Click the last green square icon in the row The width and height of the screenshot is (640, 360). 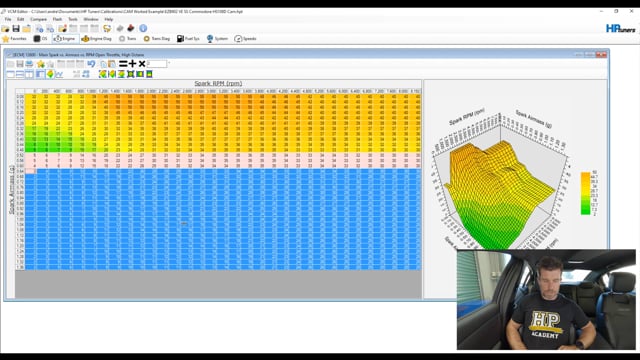tap(149, 74)
